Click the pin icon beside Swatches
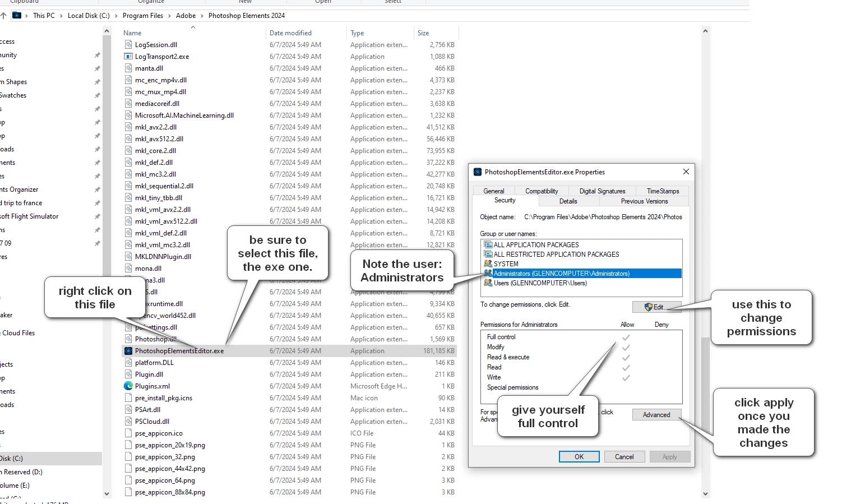This screenshot has width=842, height=504. 97,95
